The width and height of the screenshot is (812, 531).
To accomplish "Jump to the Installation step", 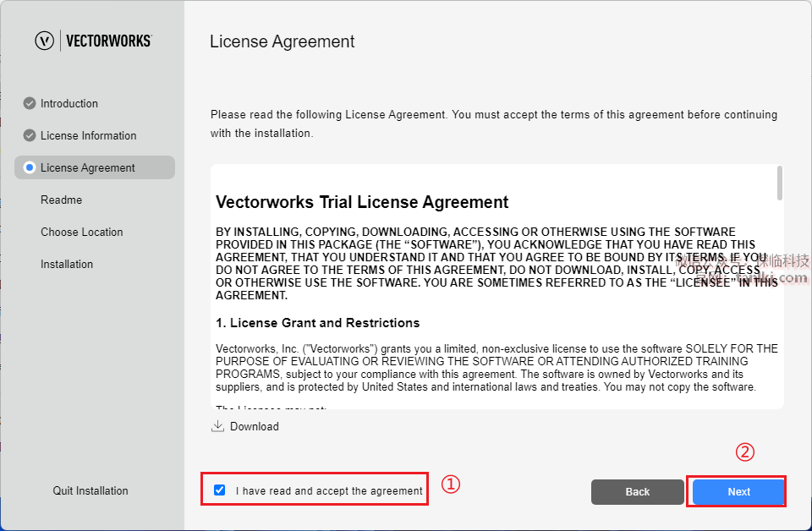I will (67, 264).
